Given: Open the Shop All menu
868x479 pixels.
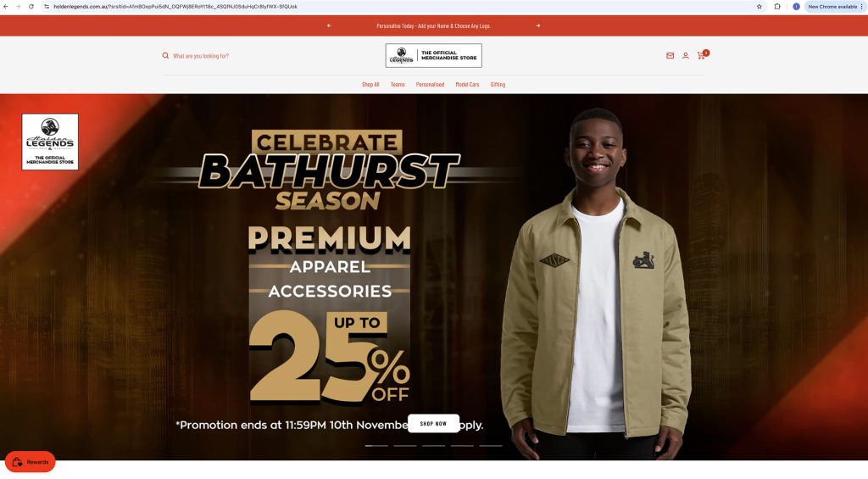Looking at the screenshot, I should [x=370, y=84].
